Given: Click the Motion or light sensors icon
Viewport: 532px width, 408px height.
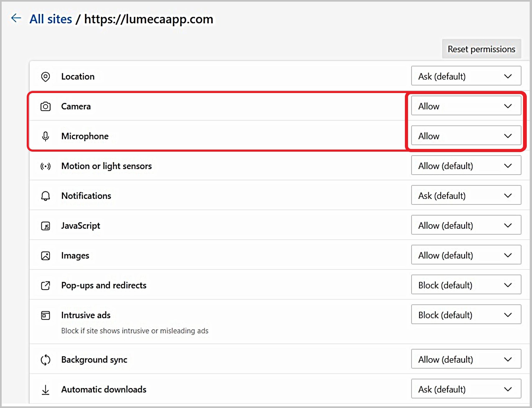Looking at the screenshot, I should pyautogui.click(x=46, y=166).
